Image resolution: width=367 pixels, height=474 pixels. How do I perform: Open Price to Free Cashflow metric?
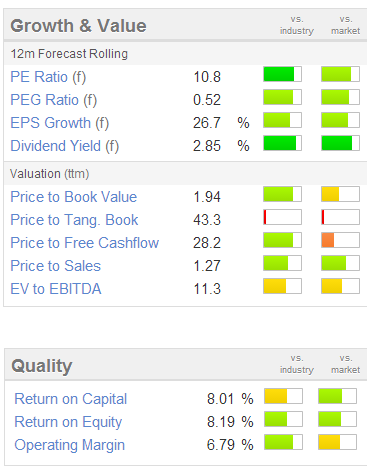tap(85, 243)
